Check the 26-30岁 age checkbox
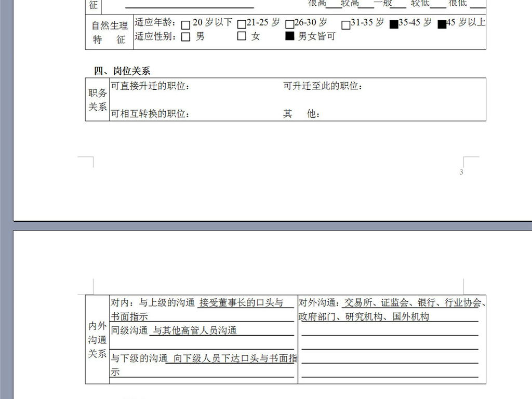Image resolution: width=532 pixels, height=399 pixels. (x=289, y=24)
